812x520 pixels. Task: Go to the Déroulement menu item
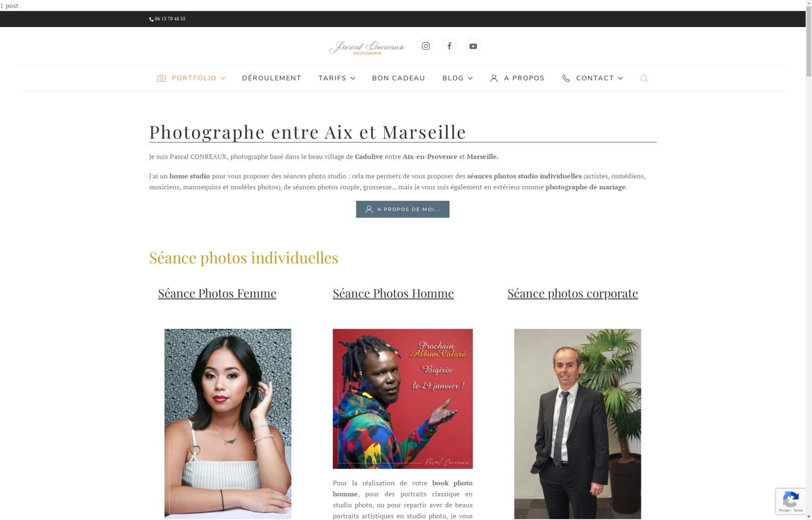coord(272,78)
